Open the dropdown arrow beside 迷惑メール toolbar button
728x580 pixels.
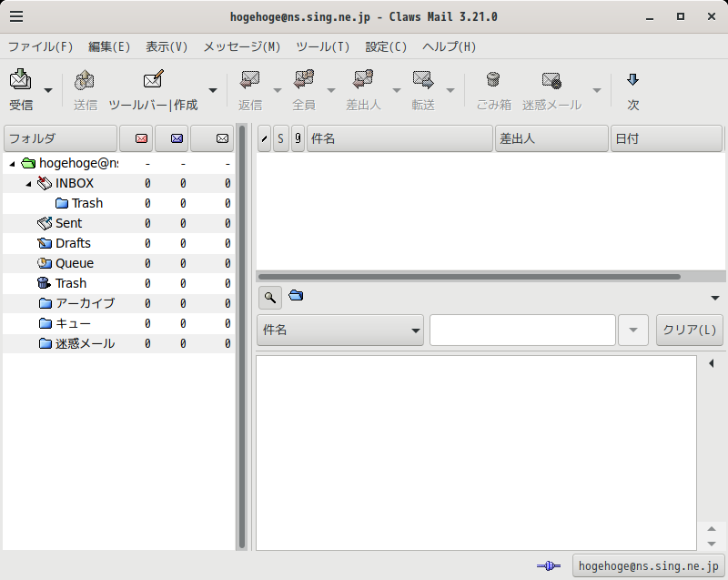(x=597, y=90)
